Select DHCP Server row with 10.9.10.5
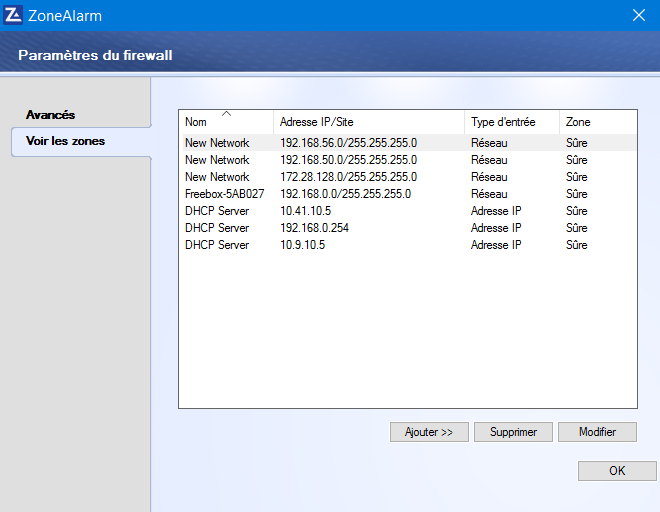 coord(408,245)
